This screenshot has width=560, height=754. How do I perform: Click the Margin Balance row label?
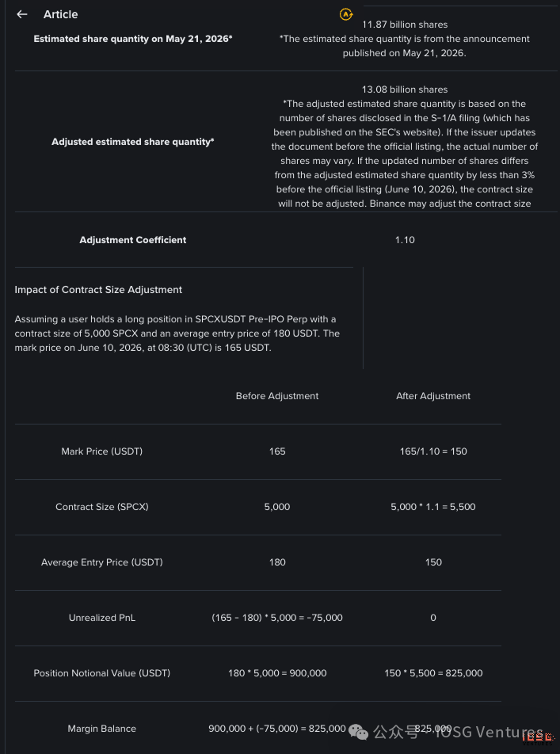pyautogui.click(x=102, y=729)
